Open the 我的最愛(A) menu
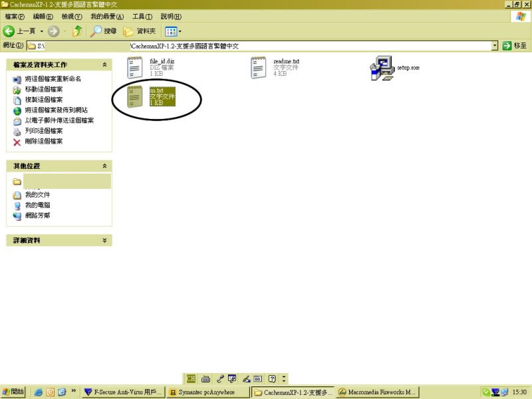The image size is (532, 399). click(x=107, y=17)
